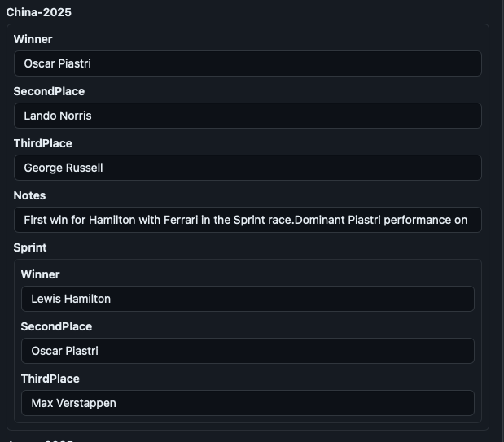
Task: Focus the ThirdPlace field containing George Russell
Action: coord(248,168)
